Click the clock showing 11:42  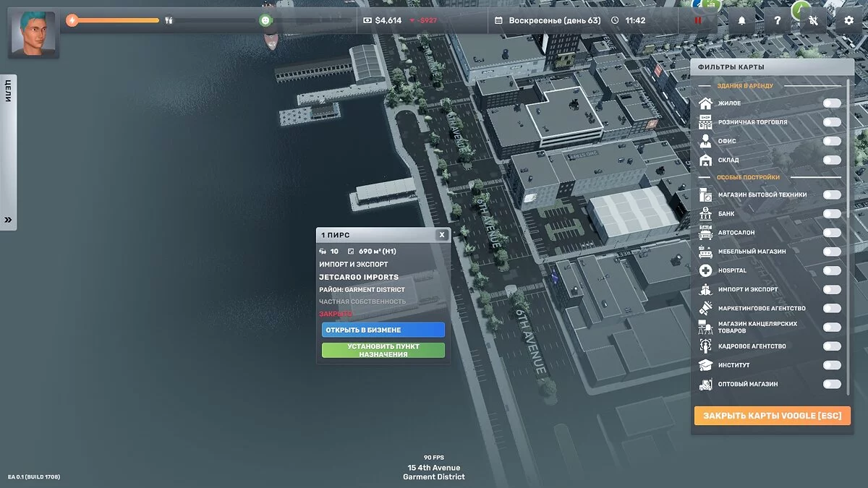(629, 20)
